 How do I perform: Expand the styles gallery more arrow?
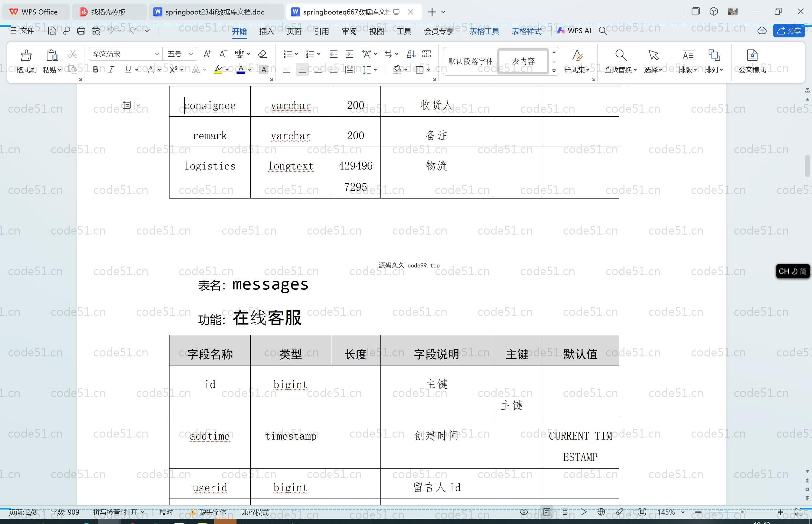pyautogui.click(x=554, y=71)
